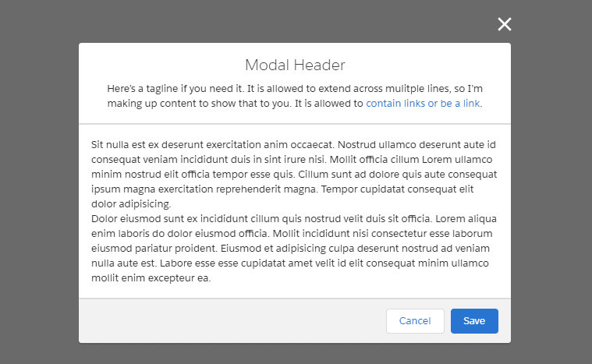592x364 pixels.
Task: Click the Save button
Action: (474, 321)
